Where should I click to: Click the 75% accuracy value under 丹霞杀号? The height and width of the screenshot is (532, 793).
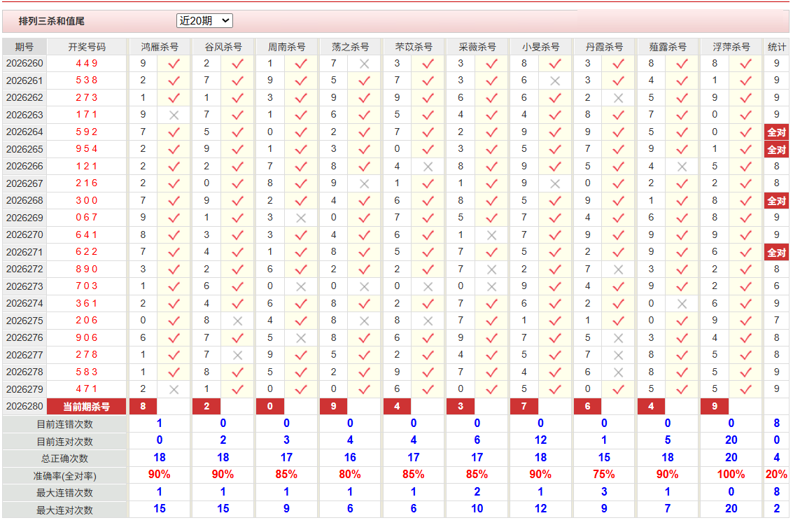(604, 475)
